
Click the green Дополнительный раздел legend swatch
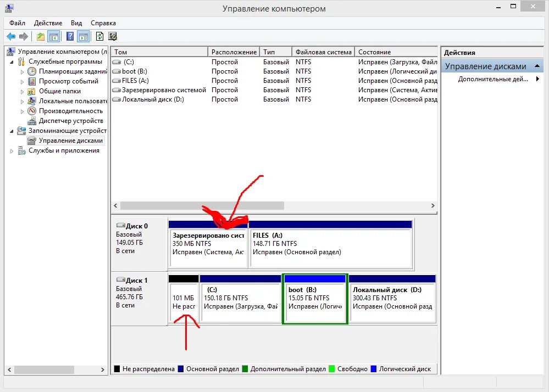245,369
